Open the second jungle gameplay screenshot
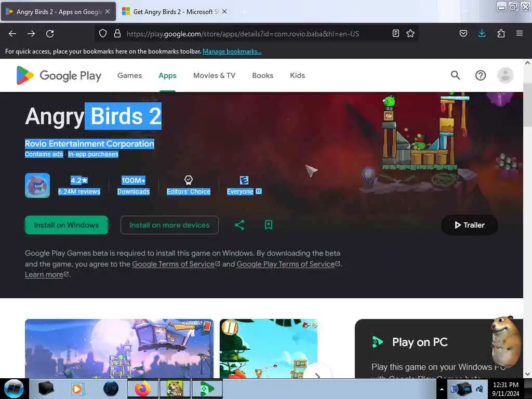Viewport: 532px width, 399px height. [x=269, y=349]
